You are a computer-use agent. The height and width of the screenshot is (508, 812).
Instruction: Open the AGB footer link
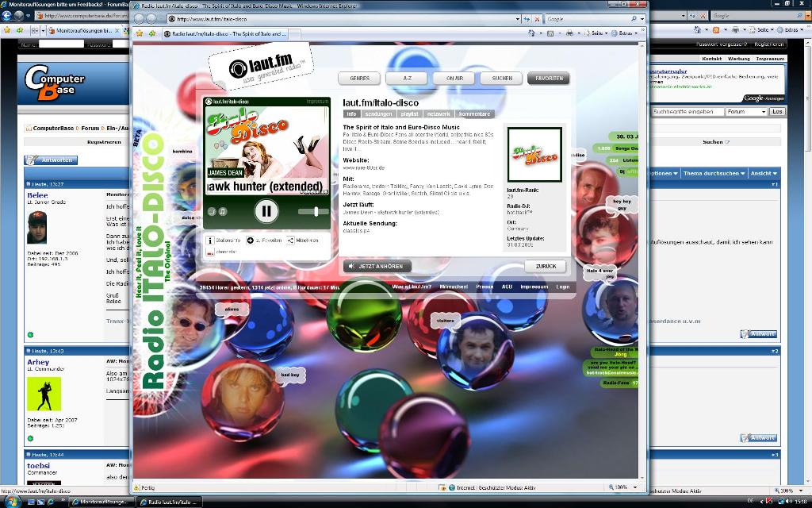coord(507,287)
